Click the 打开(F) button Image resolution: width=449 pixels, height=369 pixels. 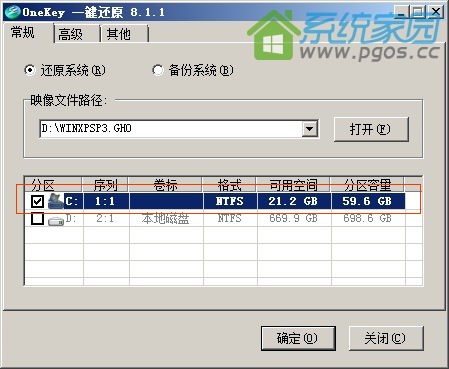371,129
